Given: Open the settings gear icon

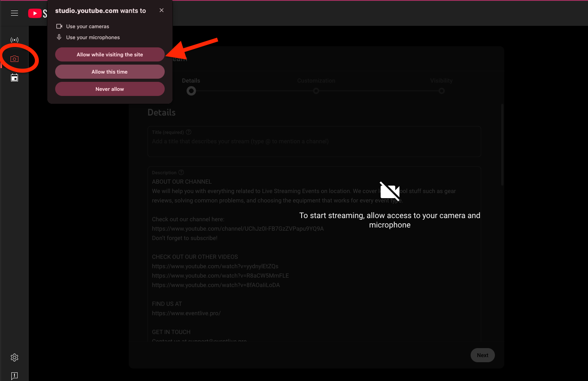Looking at the screenshot, I should coord(14,358).
